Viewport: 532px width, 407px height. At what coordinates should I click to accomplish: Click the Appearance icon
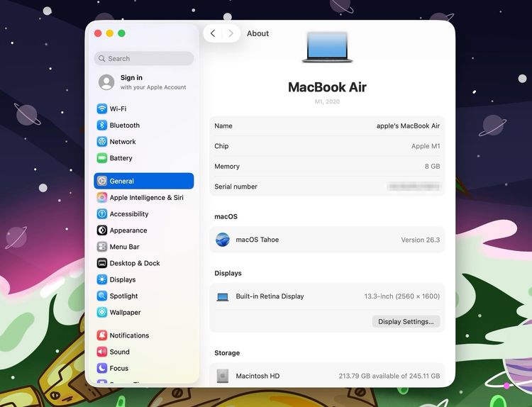pos(101,230)
